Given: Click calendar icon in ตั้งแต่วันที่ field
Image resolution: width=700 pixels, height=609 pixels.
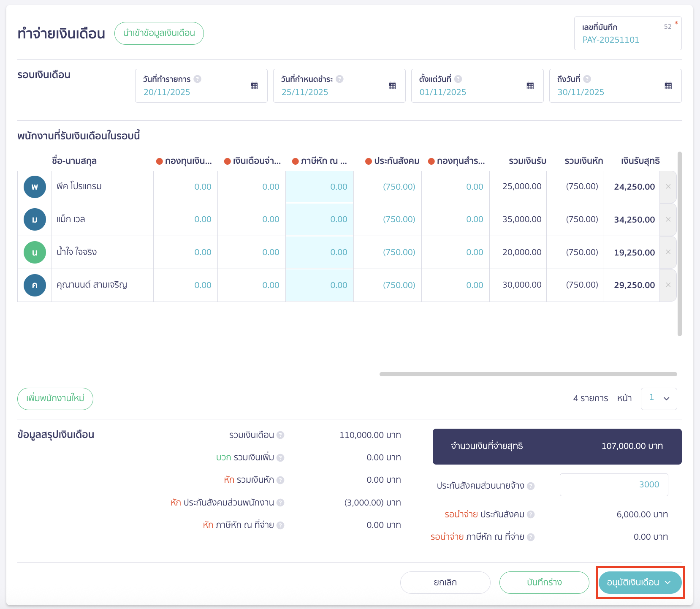Looking at the screenshot, I should [x=530, y=86].
